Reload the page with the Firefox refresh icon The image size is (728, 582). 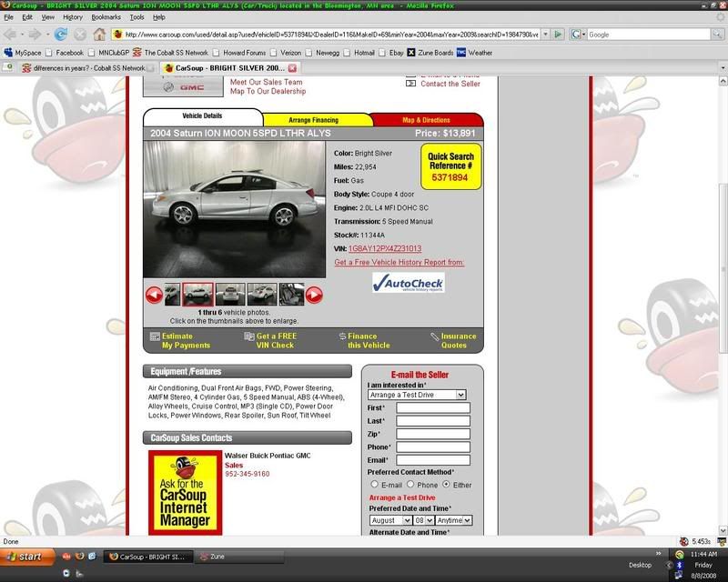pyautogui.click(x=61, y=35)
